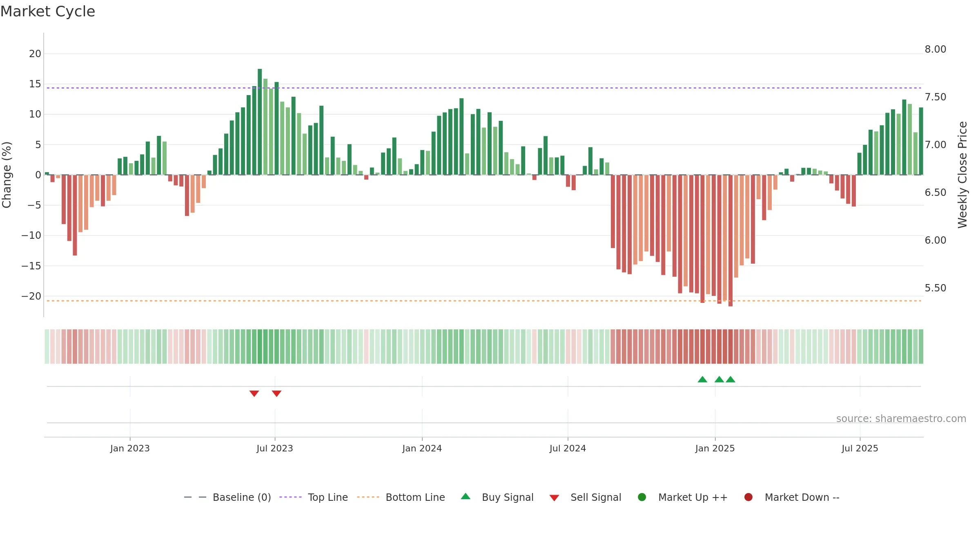Click the 8.00 price axis tick
The width and height of the screenshot is (980, 551).
tap(935, 49)
